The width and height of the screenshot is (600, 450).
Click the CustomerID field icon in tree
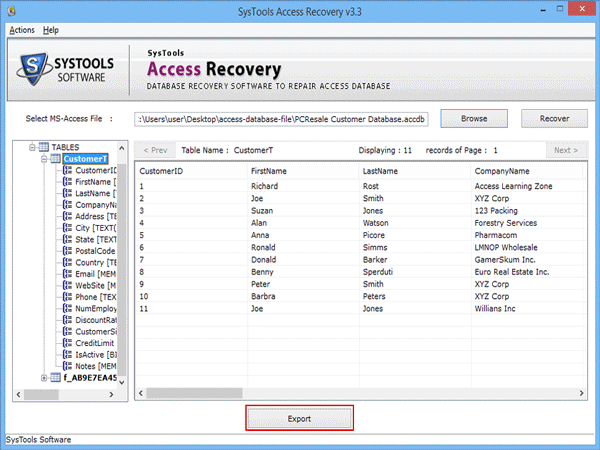(67, 170)
